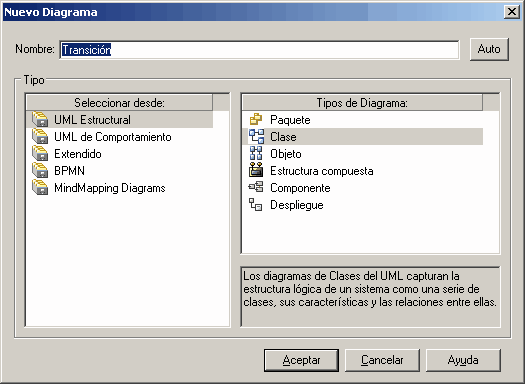Image resolution: width=525 pixels, height=384 pixels.
Task: Select the Extendido category text
Action: coord(78,154)
